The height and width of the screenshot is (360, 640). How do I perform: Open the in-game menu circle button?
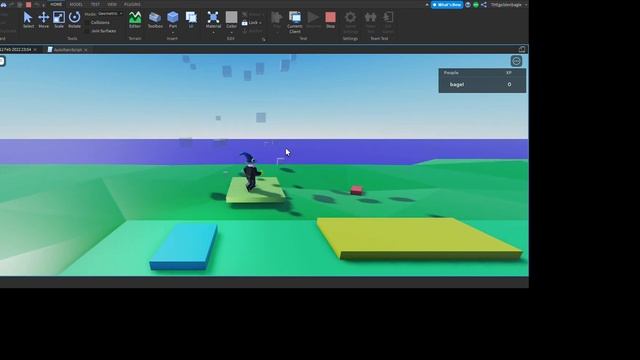pyautogui.click(x=516, y=61)
